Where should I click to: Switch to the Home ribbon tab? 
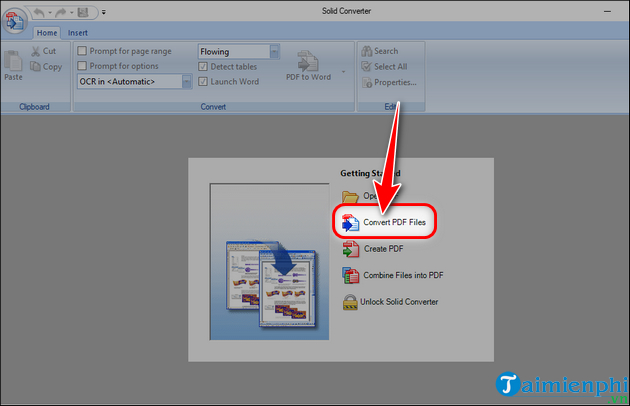[47, 33]
